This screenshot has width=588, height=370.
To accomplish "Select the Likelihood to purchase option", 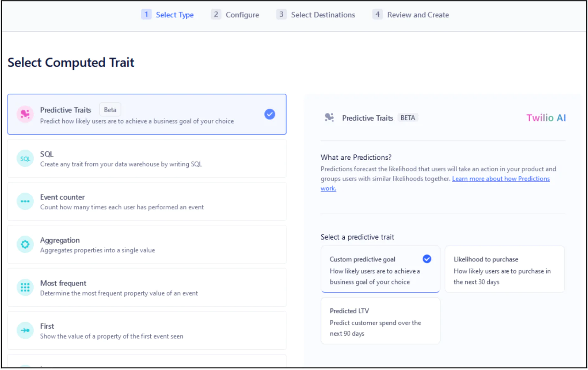I will coord(504,269).
